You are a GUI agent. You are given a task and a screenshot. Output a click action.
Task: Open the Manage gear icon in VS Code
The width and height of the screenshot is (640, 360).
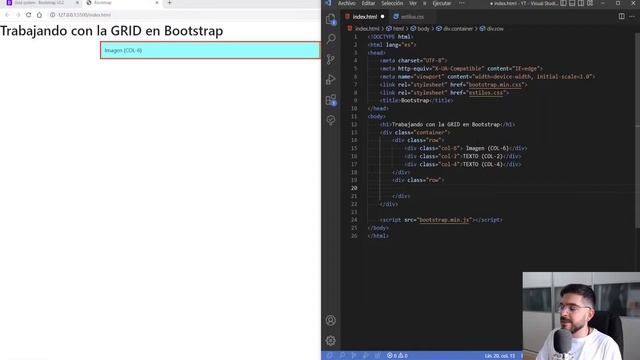(331, 340)
